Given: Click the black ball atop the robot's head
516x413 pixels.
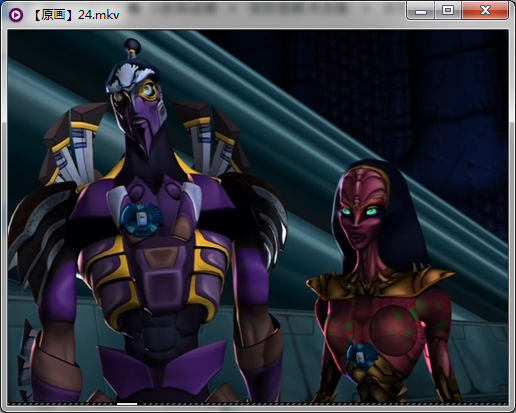Looking at the screenshot, I should (132, 45).
